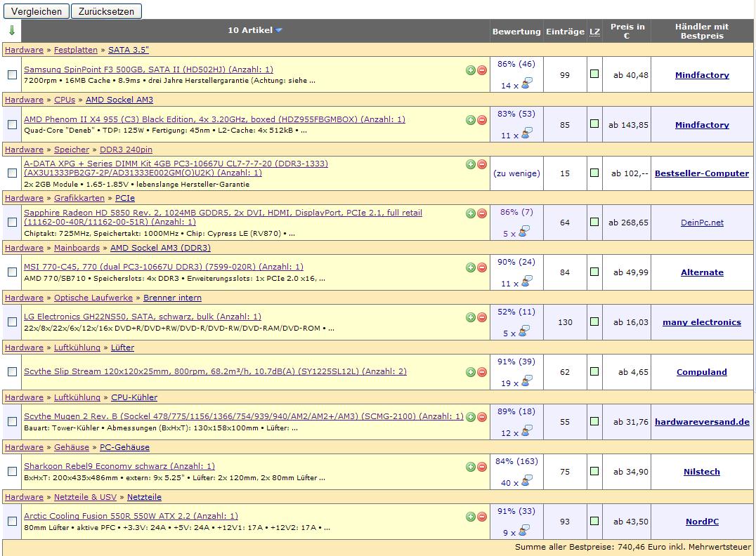
Task: Open the 10 Artikel sort dropdown arrow
Action: pos(279,30)
